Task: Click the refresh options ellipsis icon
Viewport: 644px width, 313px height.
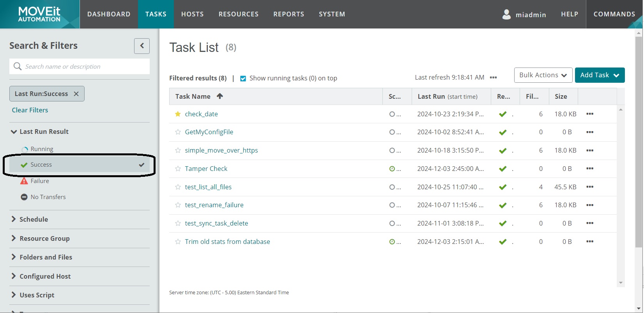Action: pyautogui.click(x=494, y=78)
